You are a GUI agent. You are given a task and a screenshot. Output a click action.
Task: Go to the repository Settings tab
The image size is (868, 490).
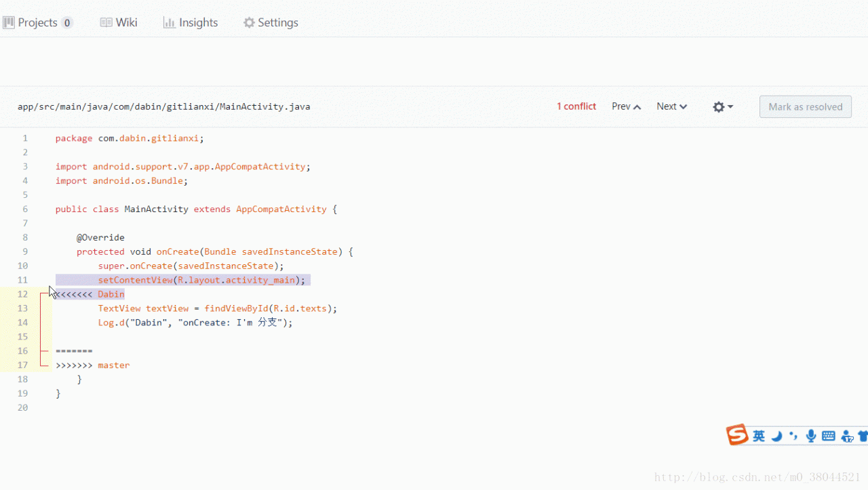(271, 22)
